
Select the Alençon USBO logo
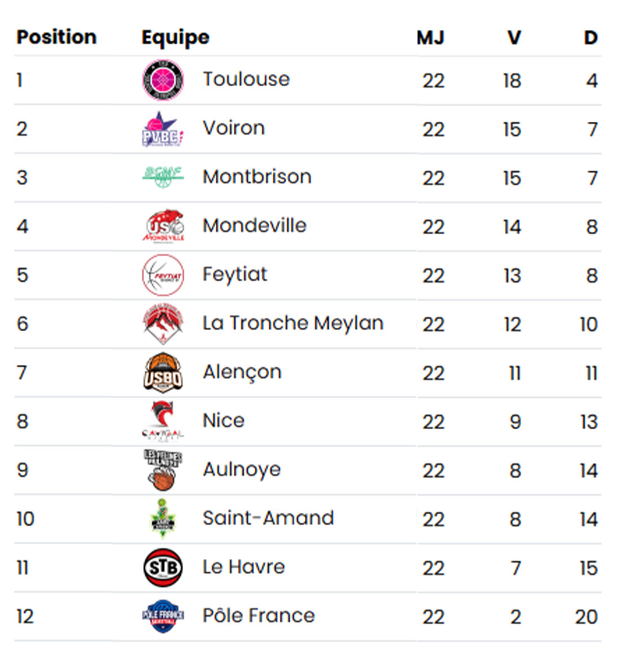tap(163, 372)
